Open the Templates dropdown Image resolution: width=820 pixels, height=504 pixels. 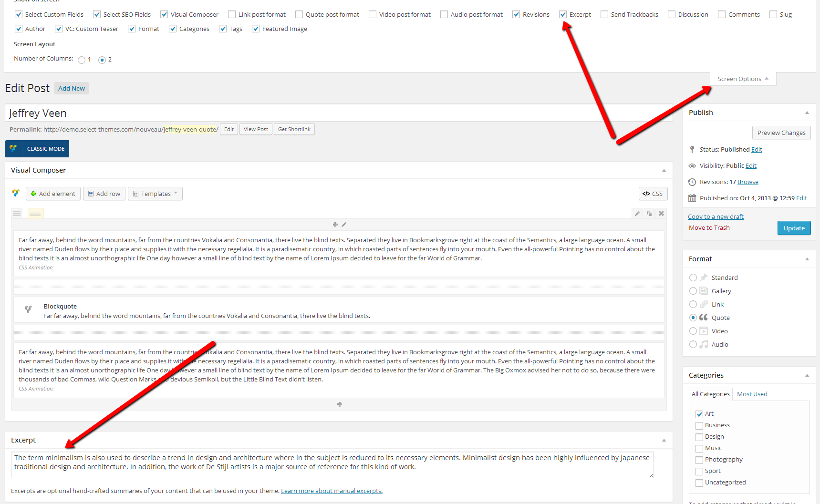(x=155, y=194)
